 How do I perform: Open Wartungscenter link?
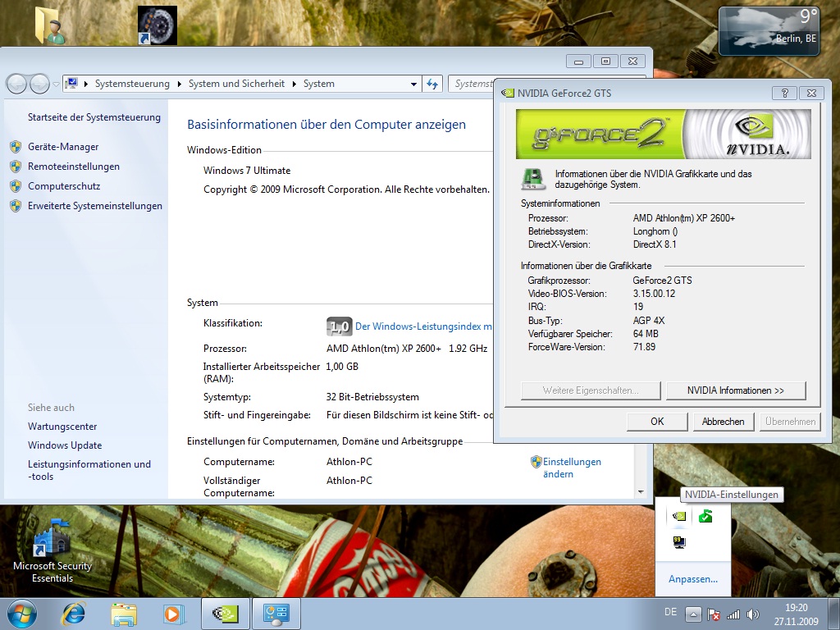pyautogui.click(x=62, y=427)
